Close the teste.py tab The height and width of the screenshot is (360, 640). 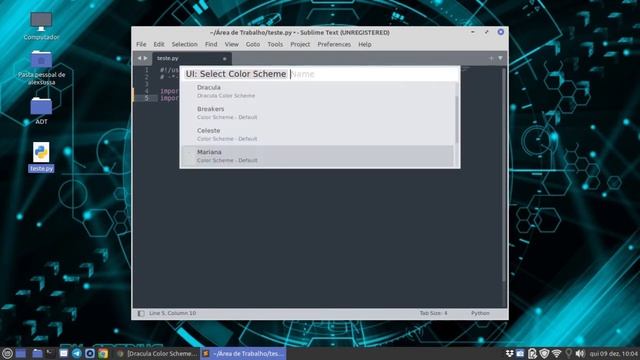224,59
